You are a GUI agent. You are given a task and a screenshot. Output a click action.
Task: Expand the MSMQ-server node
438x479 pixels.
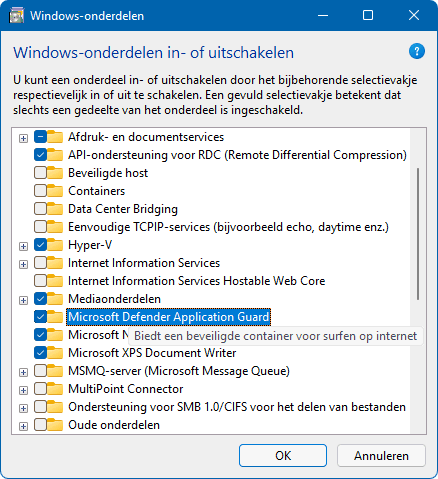[x=23, y=372]
